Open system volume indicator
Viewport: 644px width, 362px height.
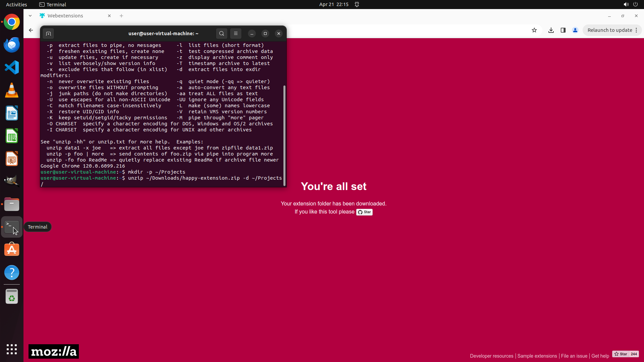pos(626,4)
